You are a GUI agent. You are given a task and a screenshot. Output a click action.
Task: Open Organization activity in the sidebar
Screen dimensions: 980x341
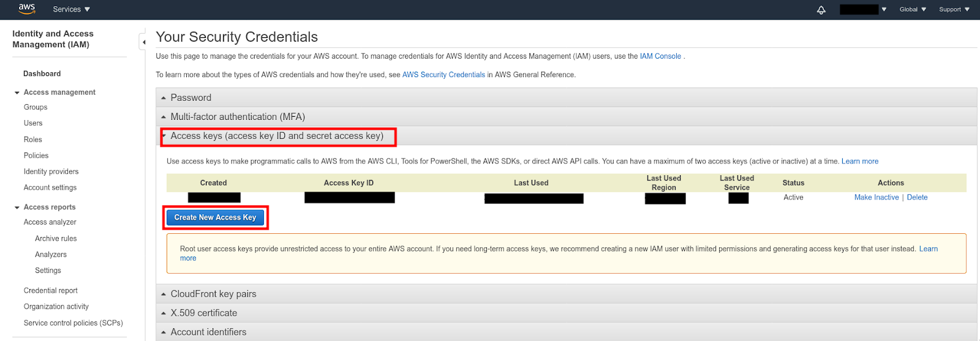point(56,307)
